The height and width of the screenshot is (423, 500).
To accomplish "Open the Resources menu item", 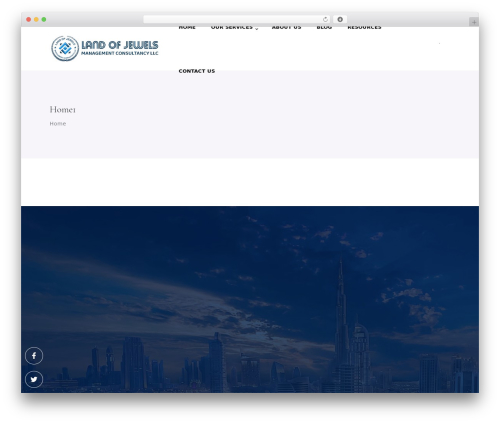I will (364, 28).
